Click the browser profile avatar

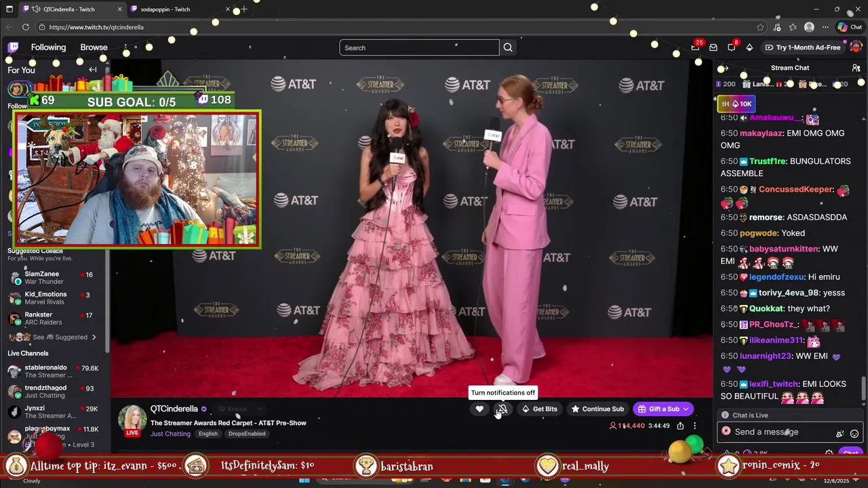[x=809, y=27]
